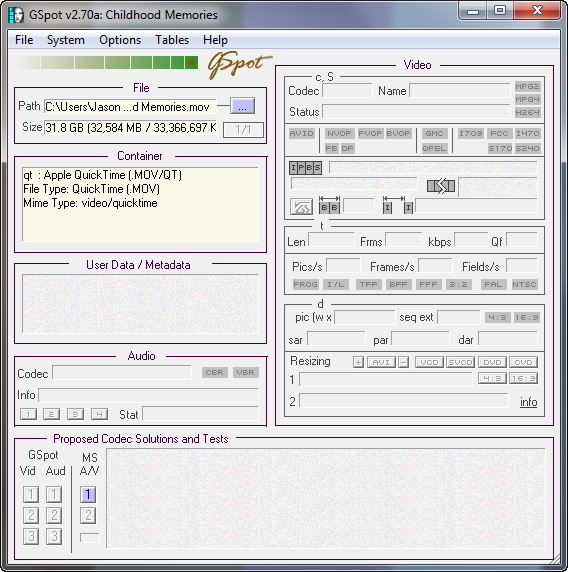Click the browse button next to Path

tap(242, 106)
